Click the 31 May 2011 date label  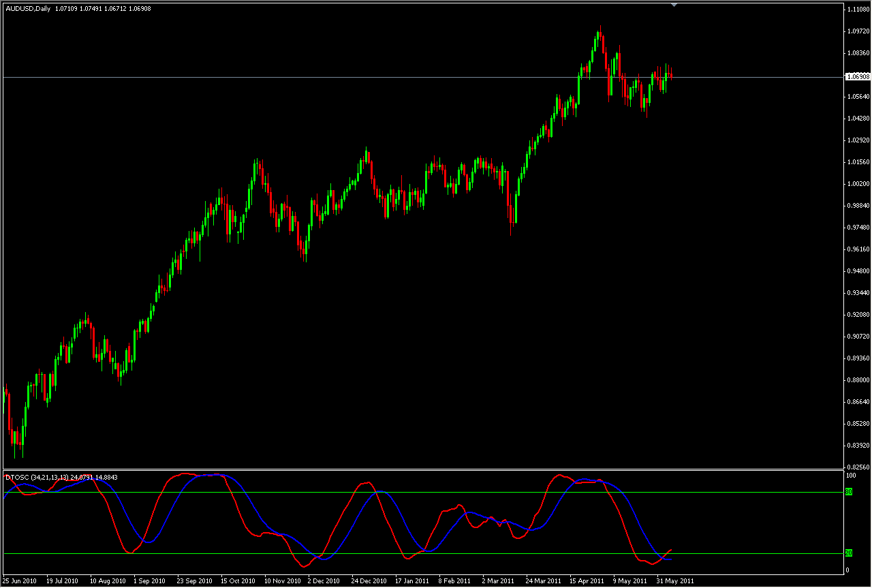click(x=674, y=581)
